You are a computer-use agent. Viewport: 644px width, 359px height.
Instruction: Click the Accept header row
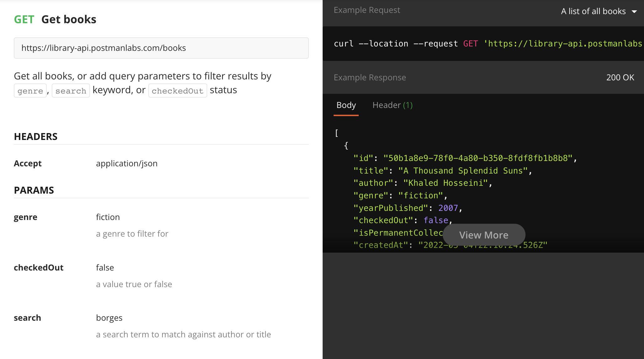pyautogui.click(x=28, y=163)
